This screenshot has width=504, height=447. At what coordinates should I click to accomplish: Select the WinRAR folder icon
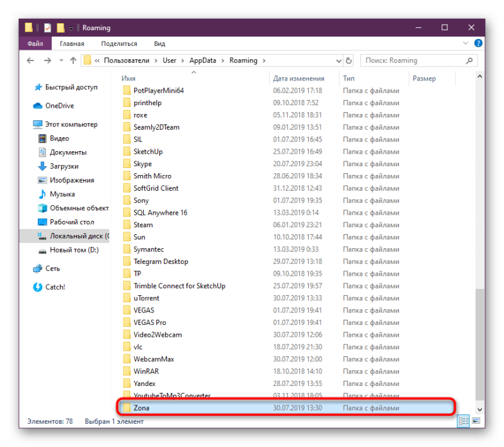click(x=127, y=371)
